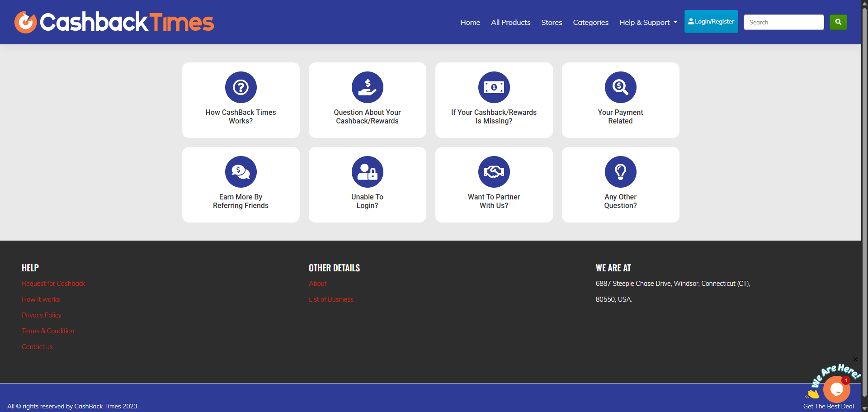Screen dimensions: 868x412
Task: Open Question About Your Cashback/Rewards text
Action: coord(367,117)
